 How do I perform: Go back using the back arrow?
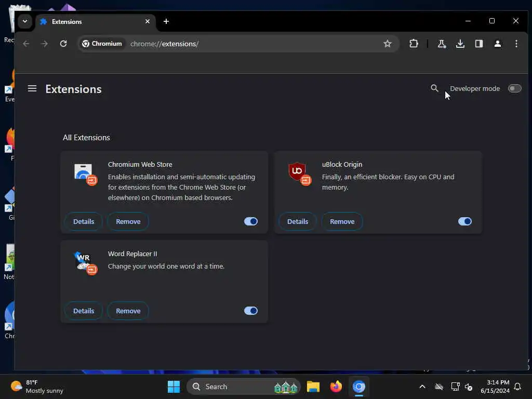pos(26,44)
